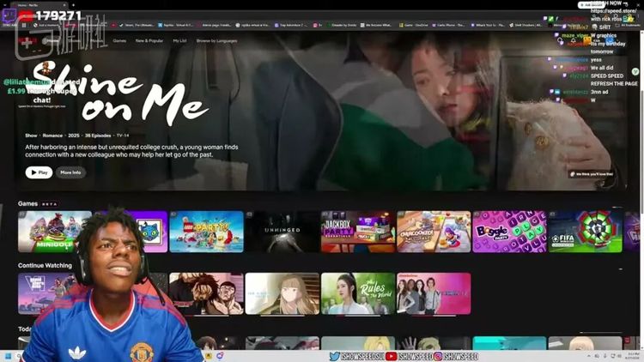Click the Continue Watching row heading
Screen dimensions: 644x362
click(x=45, y=266)
